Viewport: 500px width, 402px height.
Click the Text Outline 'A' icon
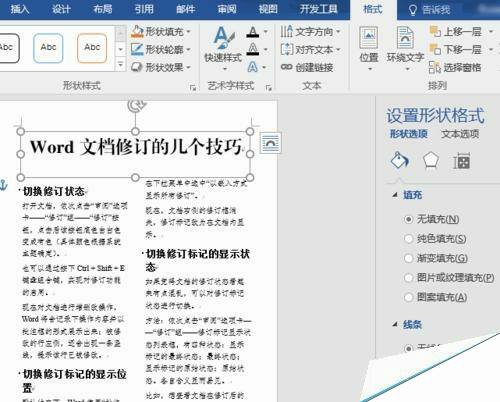point(253,49)
